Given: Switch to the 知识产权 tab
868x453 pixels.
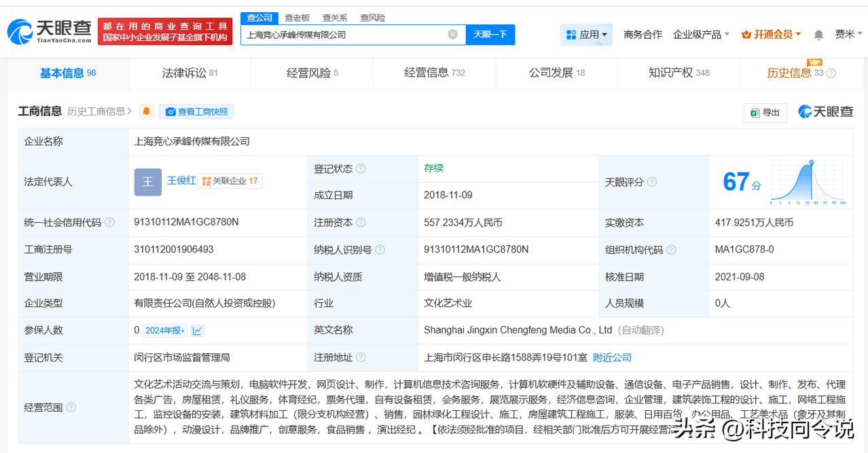Looking at the screenshot, I should 679,73.
